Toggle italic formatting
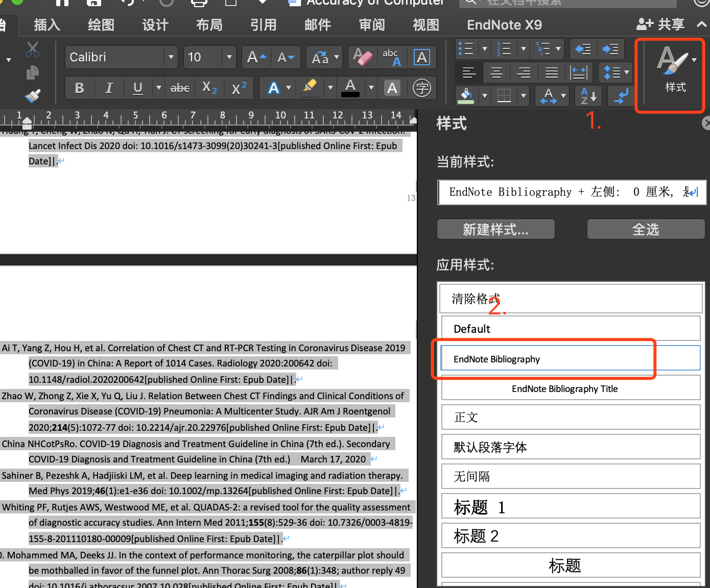710x588 pixels. 109,88
